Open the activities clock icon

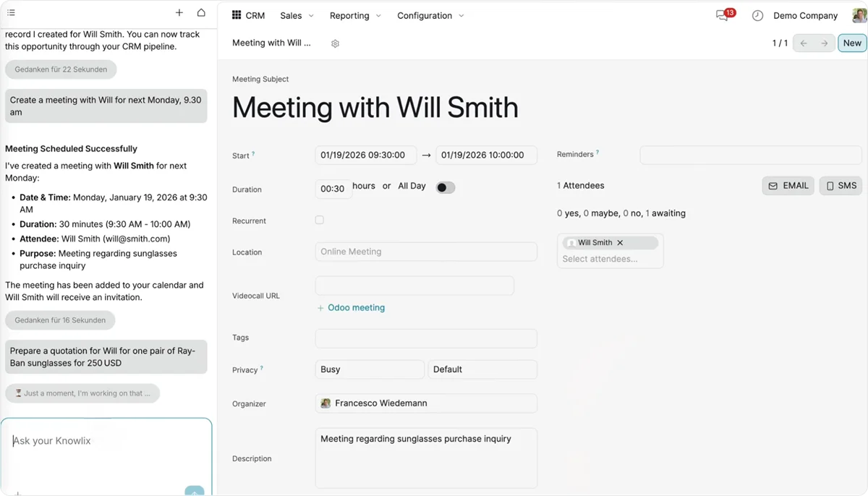(x=757, y=15)
